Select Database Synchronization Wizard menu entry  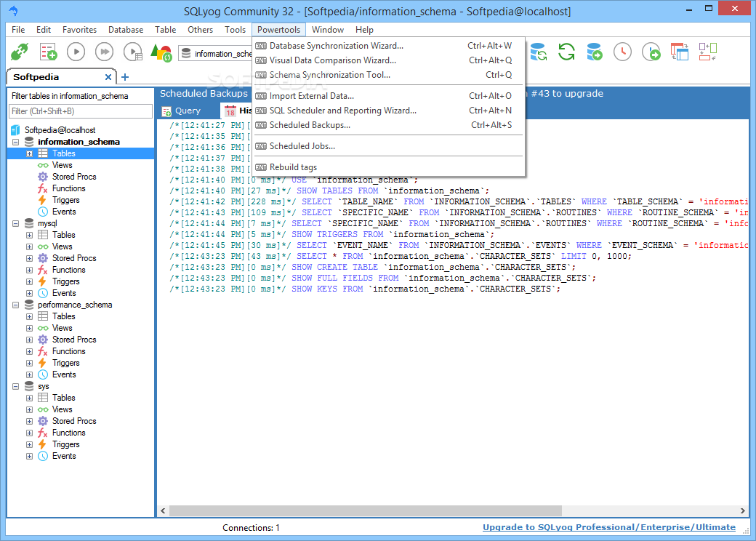[388, 46]
